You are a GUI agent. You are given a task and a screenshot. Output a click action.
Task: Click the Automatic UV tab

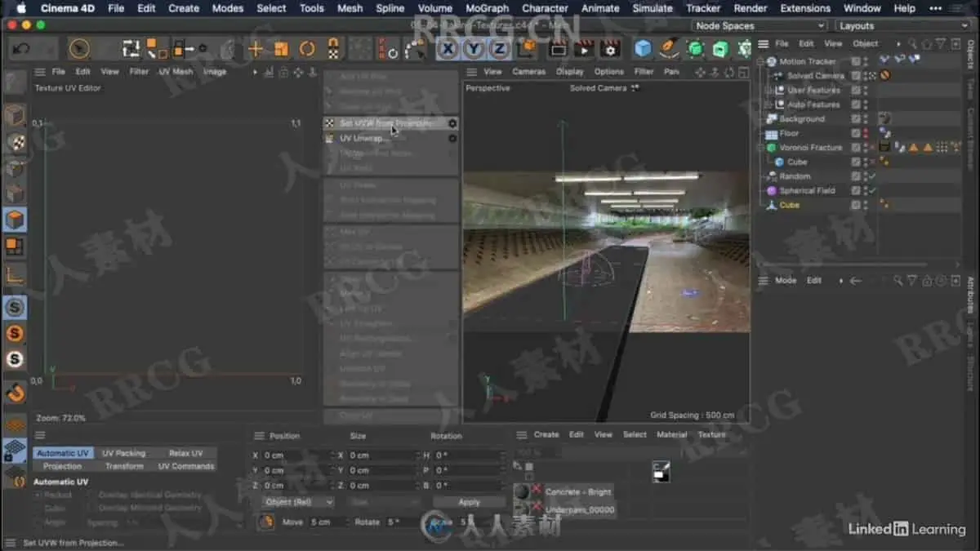tap(63, 453)
